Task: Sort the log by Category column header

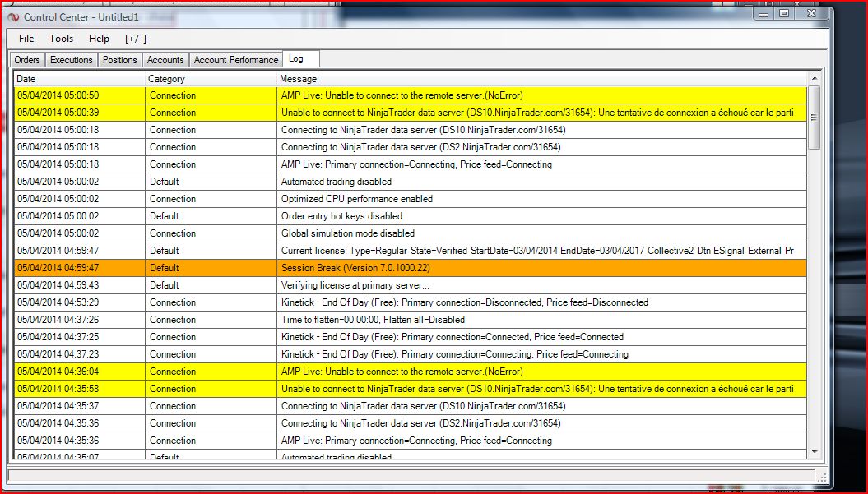Action: pos(211,79)
